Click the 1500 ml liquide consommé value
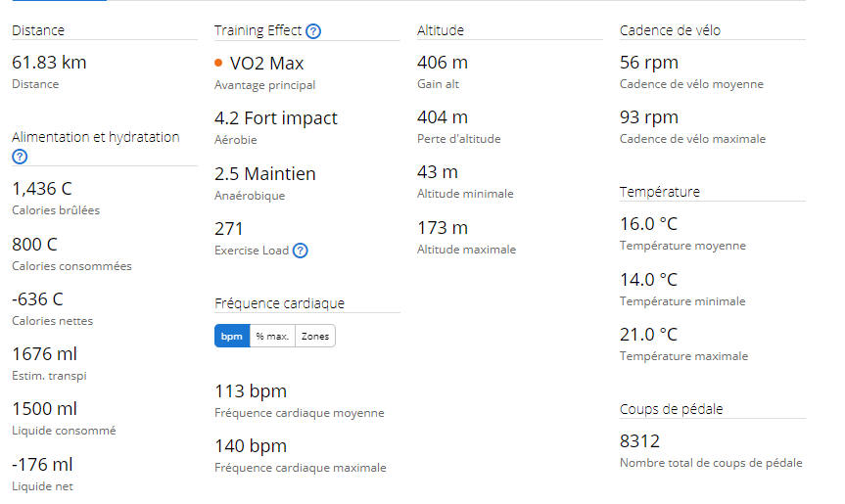845x504 pixels. click(45, 409)
